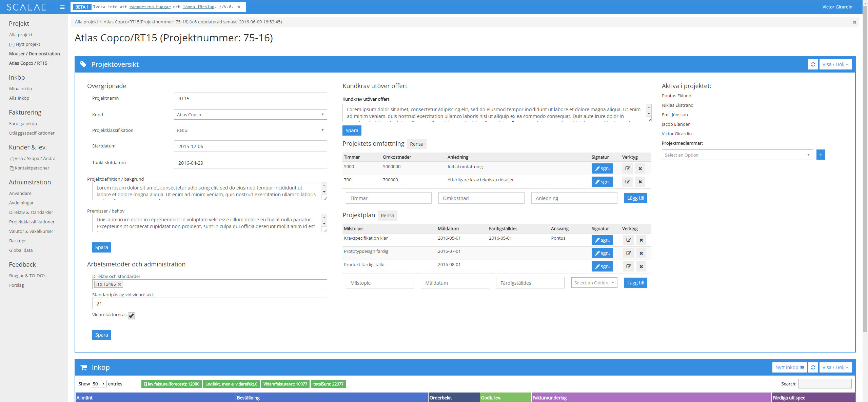Refresh the Projektöversikt panel
The width and height of the screenshot is (868, 402).
pos(813,64)
